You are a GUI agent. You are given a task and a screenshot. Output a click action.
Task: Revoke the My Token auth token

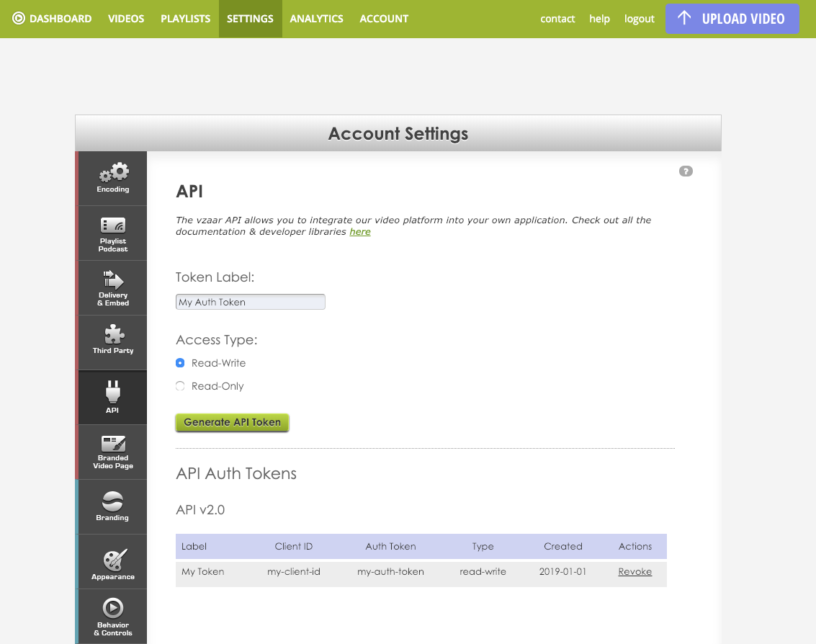point(635,572)
